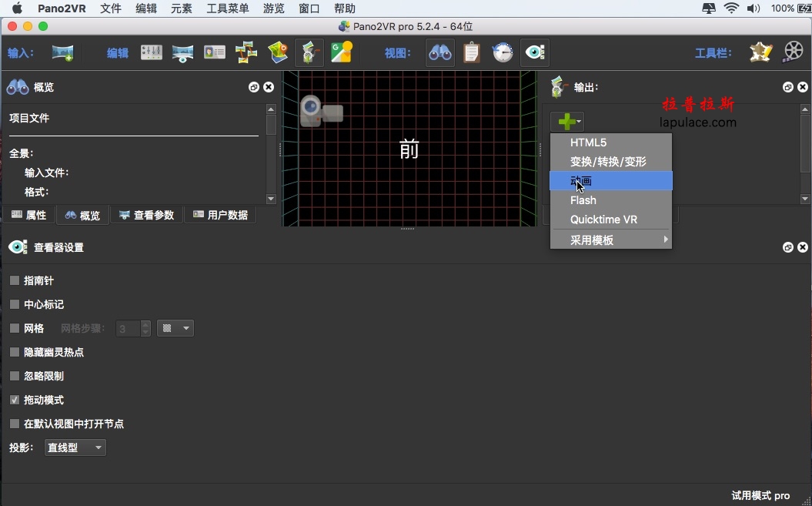Choose 变换/转换/变形 output option
Image resolution: width=812 pixels, height=506 pixels.
(x=611, y=162)
